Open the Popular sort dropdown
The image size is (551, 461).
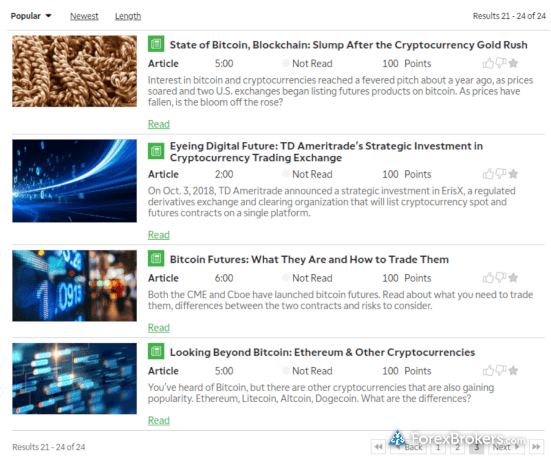click(31, 16)
